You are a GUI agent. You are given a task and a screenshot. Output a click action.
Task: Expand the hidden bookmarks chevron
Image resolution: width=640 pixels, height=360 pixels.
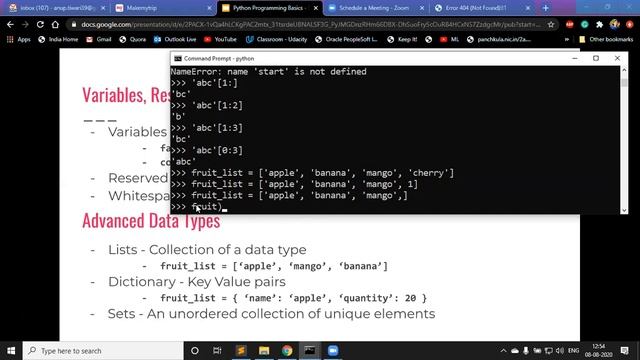(x=567, y=40)
